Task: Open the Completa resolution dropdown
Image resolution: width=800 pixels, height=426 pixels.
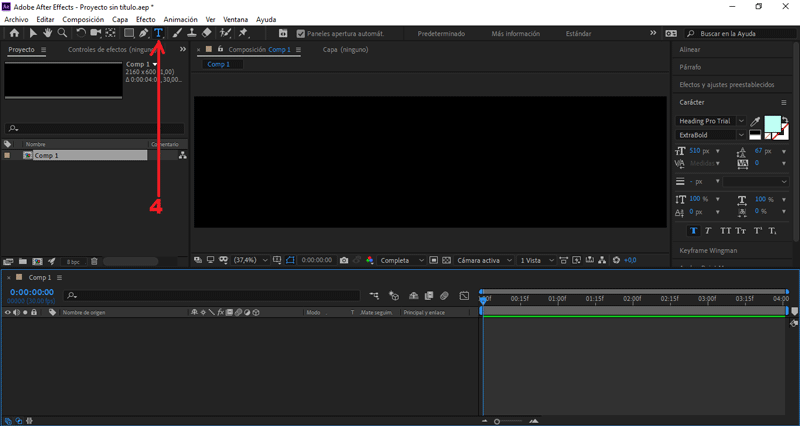Action: (x=402, y=260)
